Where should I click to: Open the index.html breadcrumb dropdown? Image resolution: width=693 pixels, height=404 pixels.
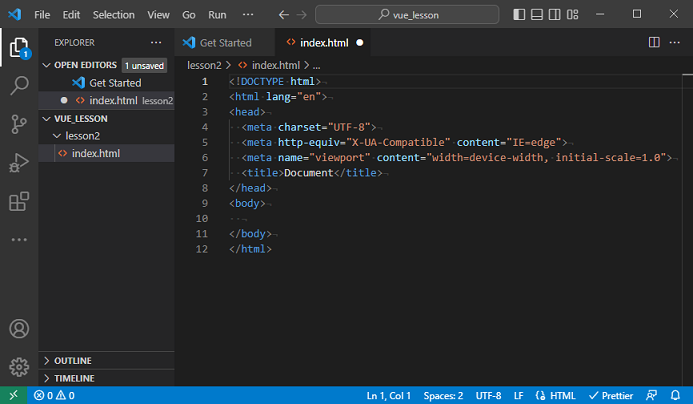269,65
